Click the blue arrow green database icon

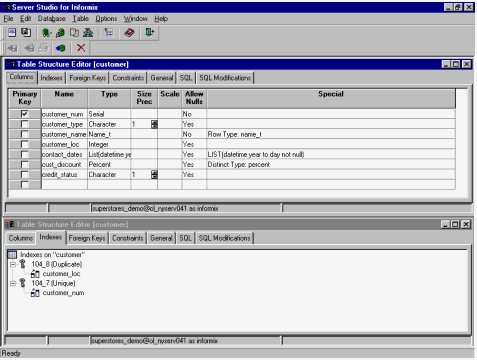(61, 48)
